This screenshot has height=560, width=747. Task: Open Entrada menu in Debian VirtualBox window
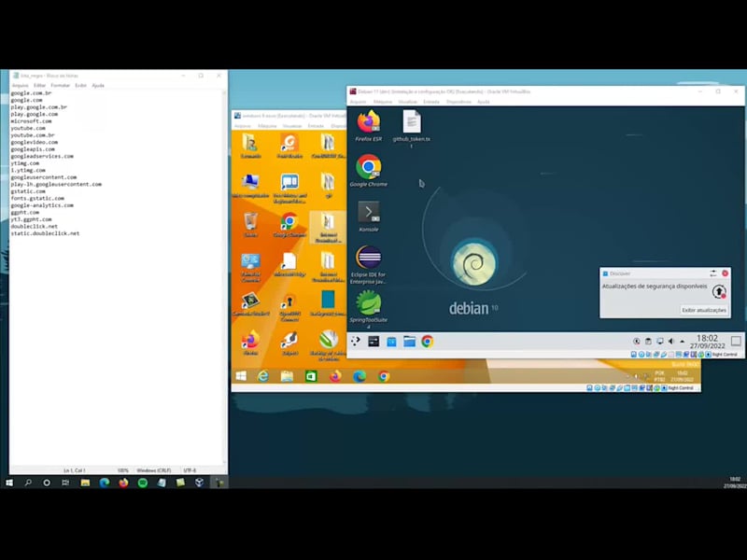tap(431, 102)
